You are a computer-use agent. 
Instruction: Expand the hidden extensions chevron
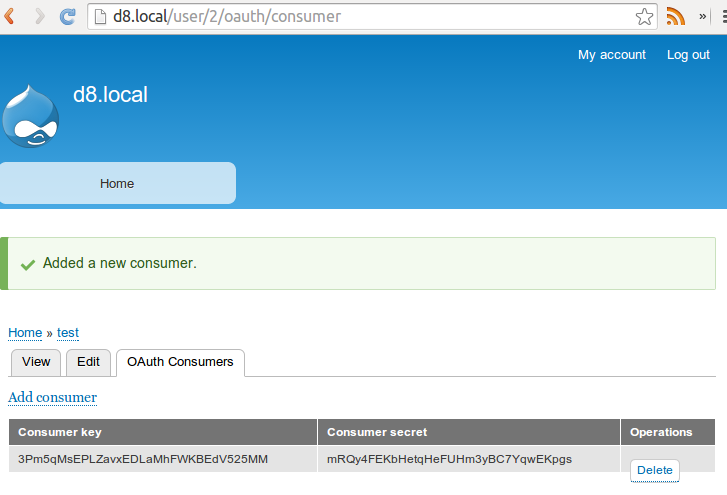pyautogui.click(x=704, y=16)
